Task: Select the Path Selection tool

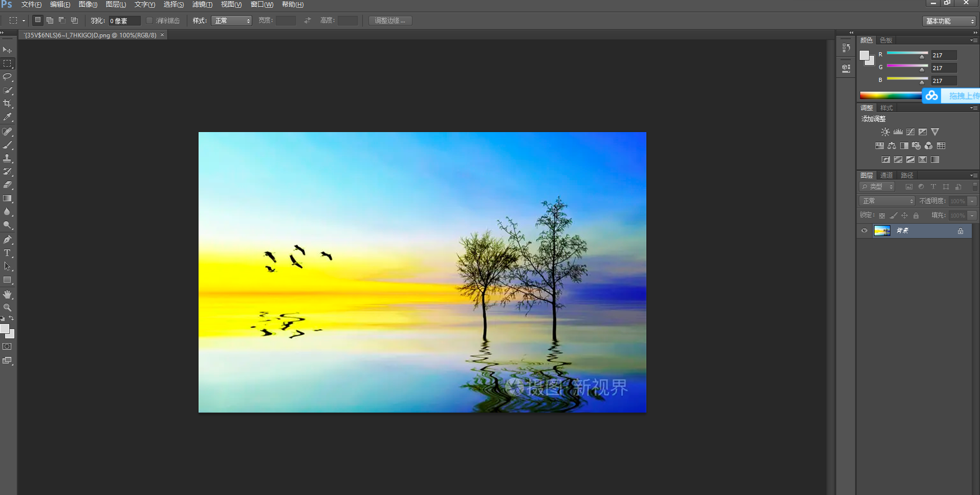Action: click(x=7, y=266)
